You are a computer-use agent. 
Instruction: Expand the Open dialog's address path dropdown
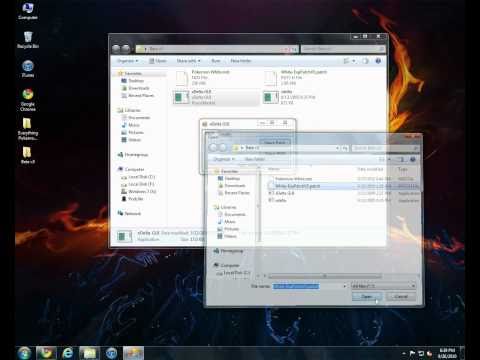click(337, 148)
